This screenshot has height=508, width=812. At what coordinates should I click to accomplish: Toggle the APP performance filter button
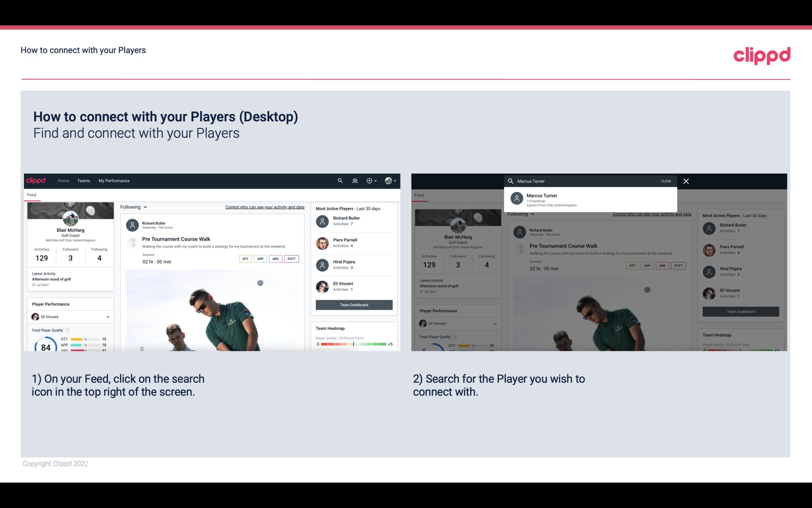(x=259, y=259)
